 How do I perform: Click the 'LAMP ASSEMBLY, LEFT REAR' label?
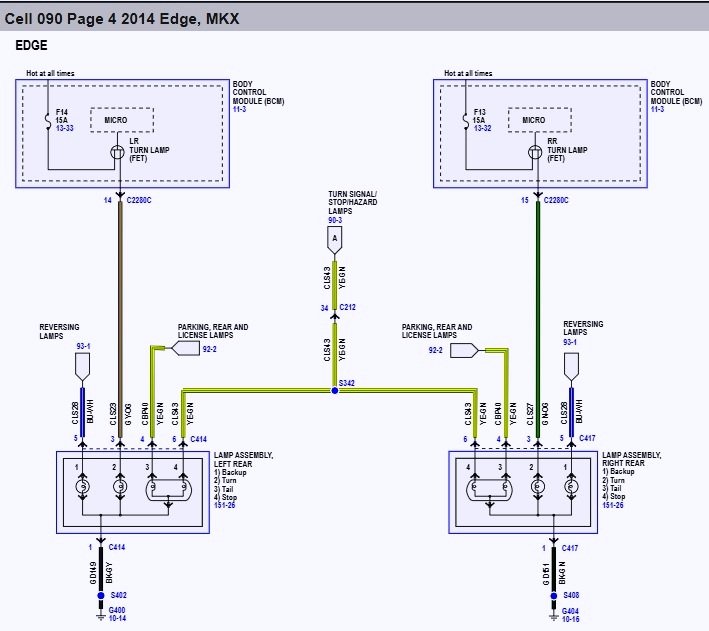click(243, 460)
